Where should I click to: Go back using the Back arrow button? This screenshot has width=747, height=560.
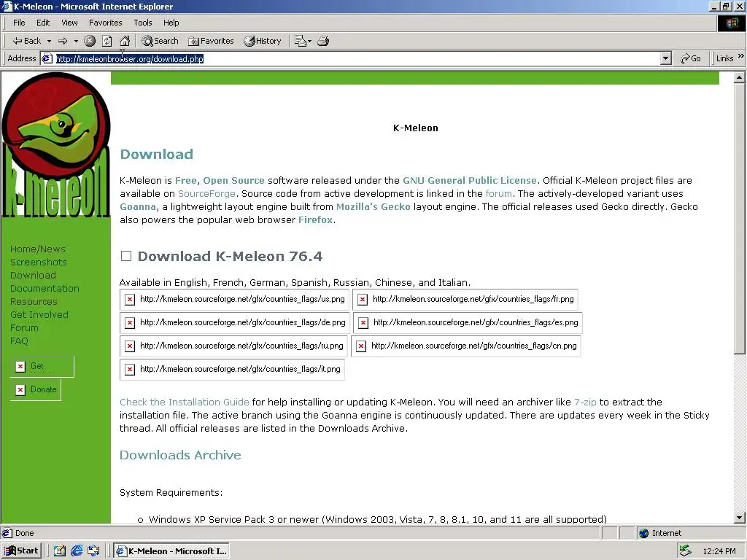27,41
